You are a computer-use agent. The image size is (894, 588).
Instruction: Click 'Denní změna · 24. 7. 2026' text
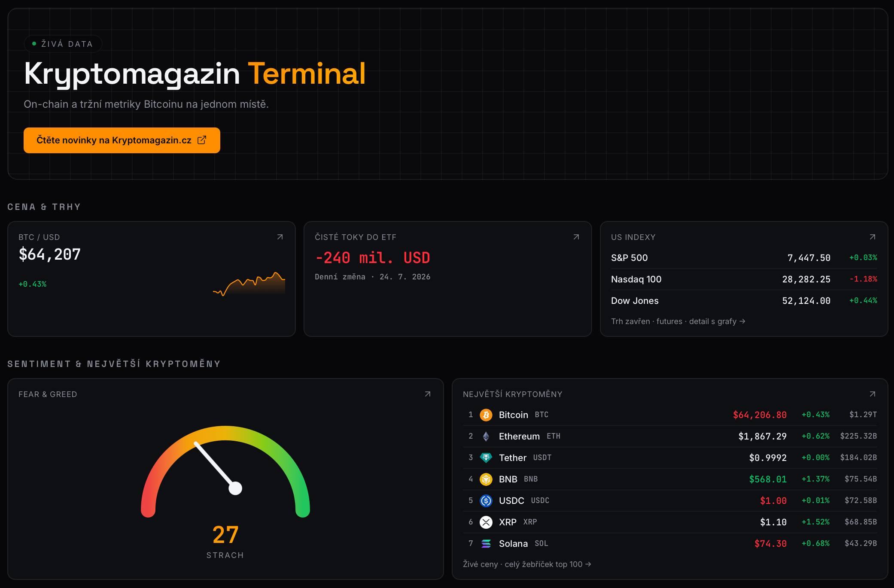(373, 277)
